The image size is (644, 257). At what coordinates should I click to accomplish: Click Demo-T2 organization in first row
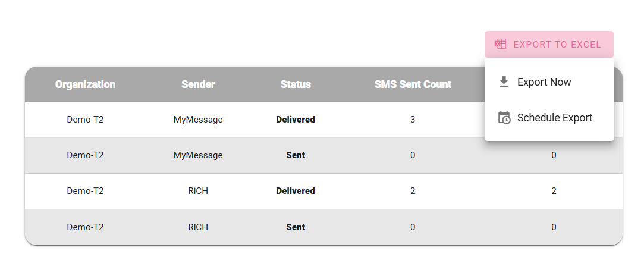coord(86,120)
